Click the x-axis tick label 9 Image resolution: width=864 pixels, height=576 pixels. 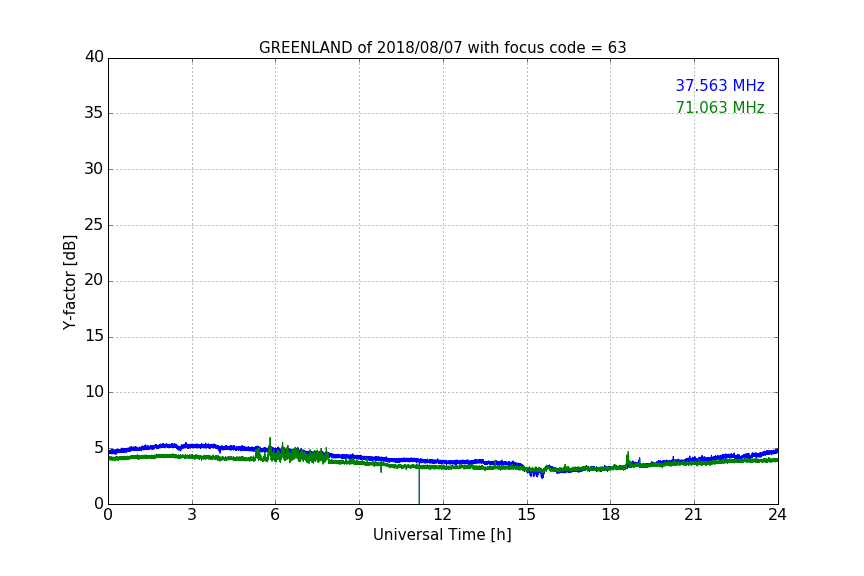[359, 515]
